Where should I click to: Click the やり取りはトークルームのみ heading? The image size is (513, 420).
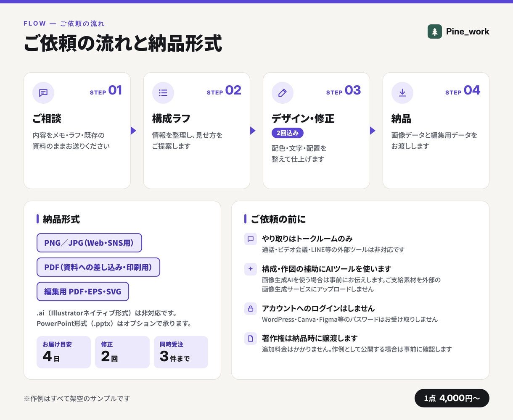(x=307, y=239)
